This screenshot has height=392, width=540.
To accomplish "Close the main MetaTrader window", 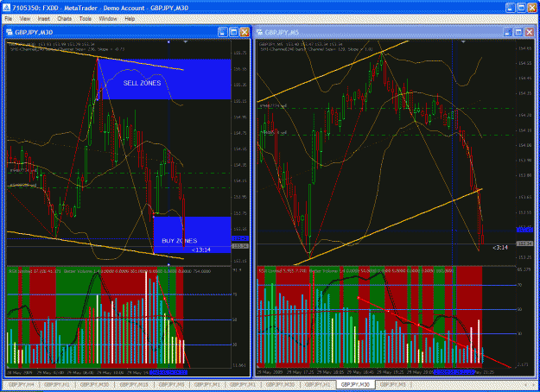I will click(532, 8).
